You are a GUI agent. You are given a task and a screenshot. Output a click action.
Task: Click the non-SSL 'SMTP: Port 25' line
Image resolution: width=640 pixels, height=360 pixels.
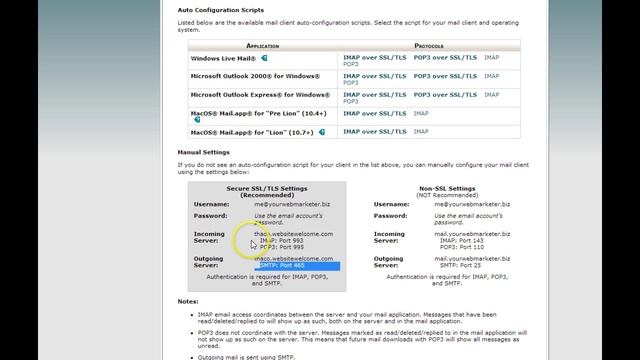460,265
